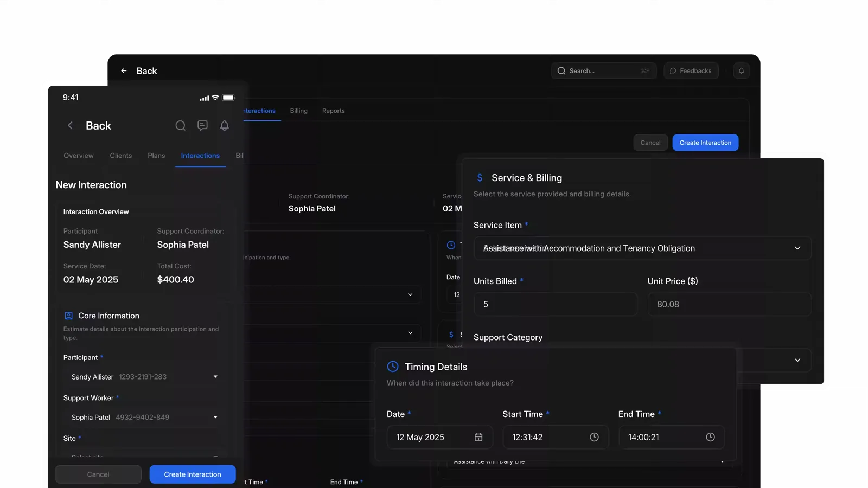
Task: Open search from the mobile magnifier icon
Action: tap(181, 126)
